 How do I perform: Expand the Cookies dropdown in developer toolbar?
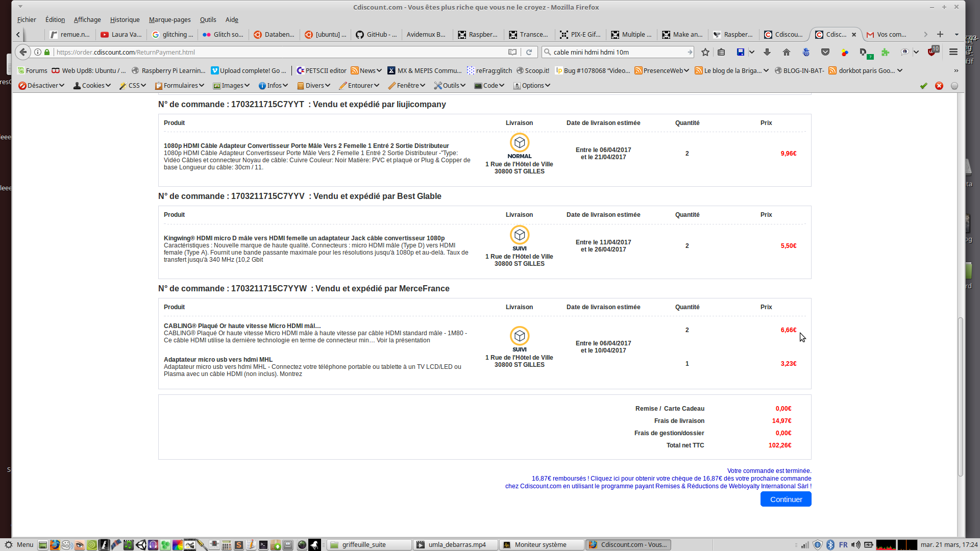92,86
